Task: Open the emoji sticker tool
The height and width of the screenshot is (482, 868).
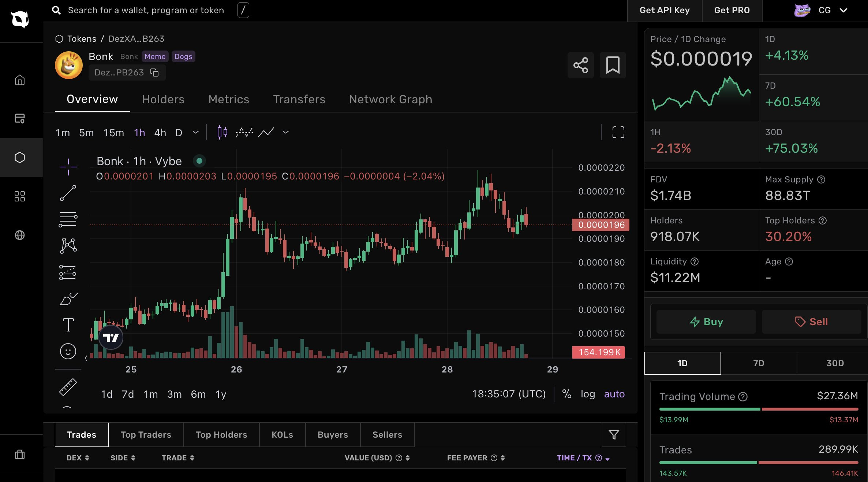Action: point(68,351)
